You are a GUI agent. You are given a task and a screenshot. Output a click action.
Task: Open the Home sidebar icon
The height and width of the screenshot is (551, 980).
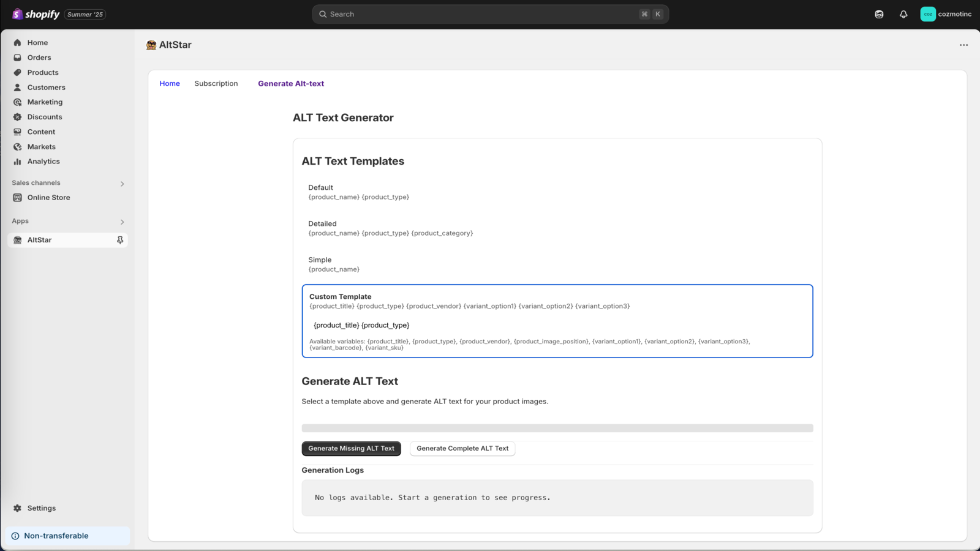(17, 43)
